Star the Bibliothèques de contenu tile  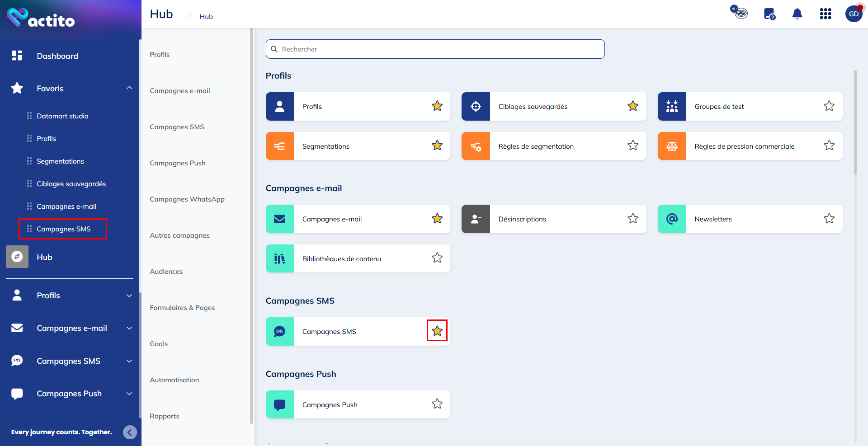pos(437,258)
